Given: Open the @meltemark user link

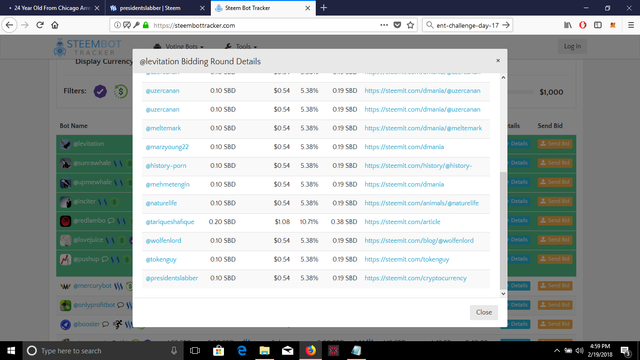Looking at the screenshot, I should (x=163, y=128).
